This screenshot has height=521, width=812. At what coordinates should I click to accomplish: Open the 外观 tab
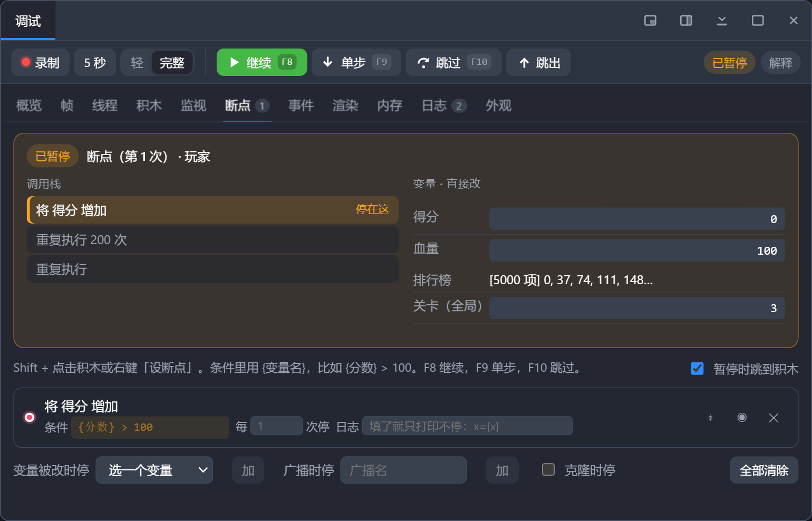[498, 105]
